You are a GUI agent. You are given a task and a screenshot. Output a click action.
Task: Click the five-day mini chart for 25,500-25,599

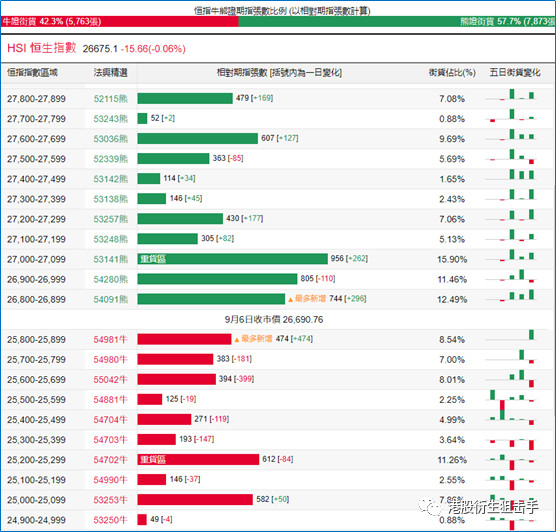tap(511, 400)
